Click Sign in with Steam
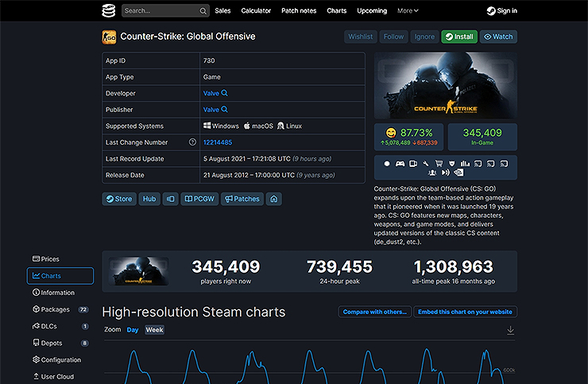Image resolution: width=588 pixels, height=384 pixels. (x=501, y=11)
